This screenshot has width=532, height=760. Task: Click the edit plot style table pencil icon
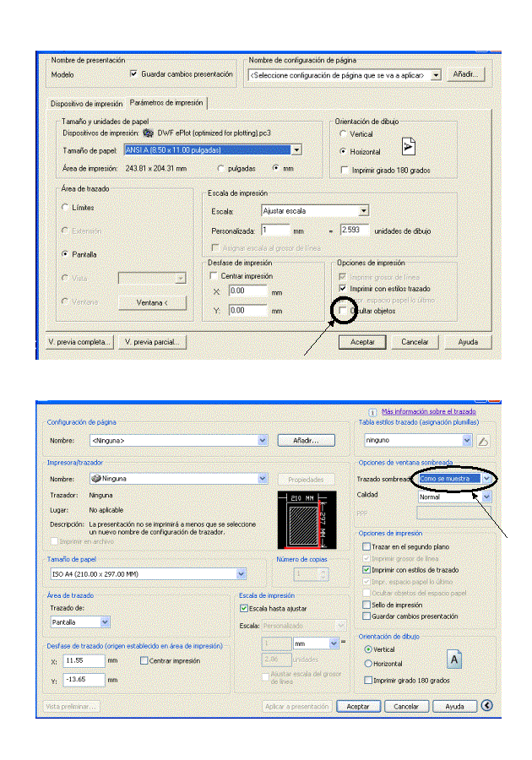pyautogui.click(x=483, y=441)
